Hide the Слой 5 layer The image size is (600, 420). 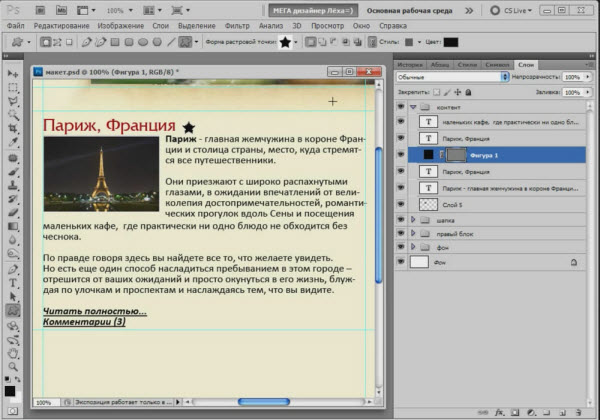tap(401, 203)
